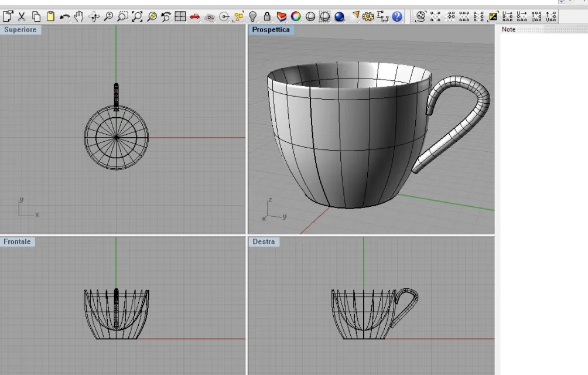Image resolution: width=588 pixels, height=375 pixels.
Task: Click the red car icon
Action: click(195, 17)
